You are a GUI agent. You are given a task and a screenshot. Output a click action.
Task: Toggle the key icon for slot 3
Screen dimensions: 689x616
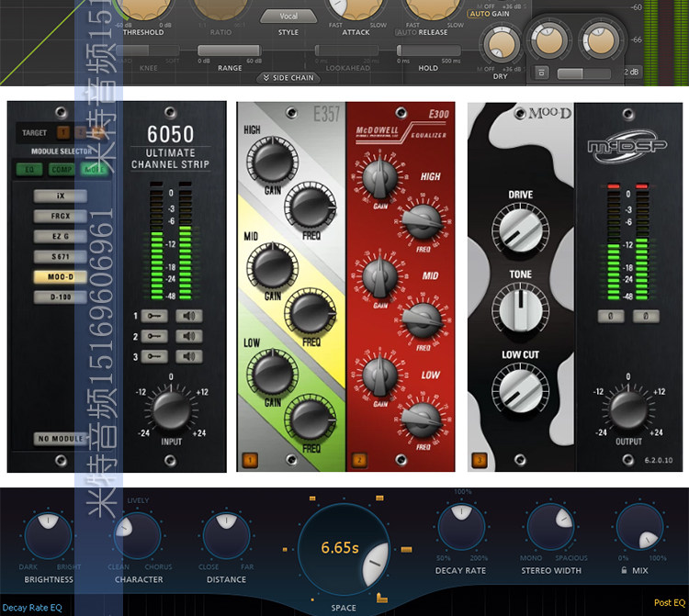pyautogui.click(x=154, y=356)
